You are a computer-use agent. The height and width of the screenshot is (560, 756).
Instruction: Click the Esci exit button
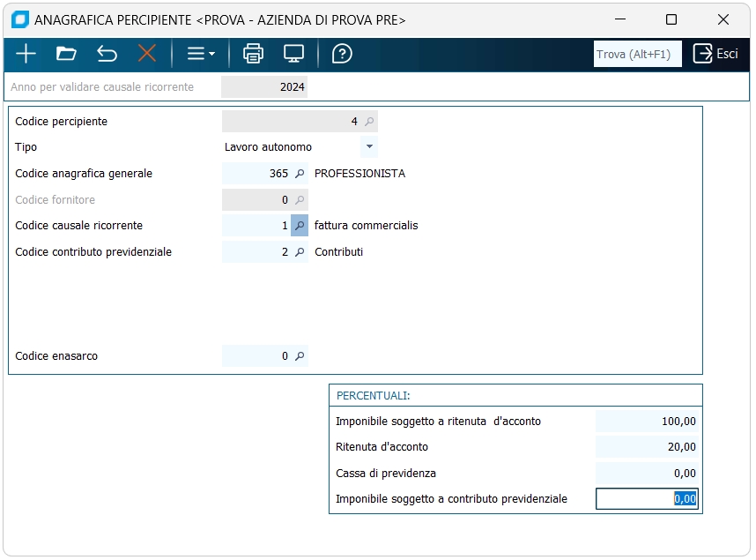[x=715, y=54]
